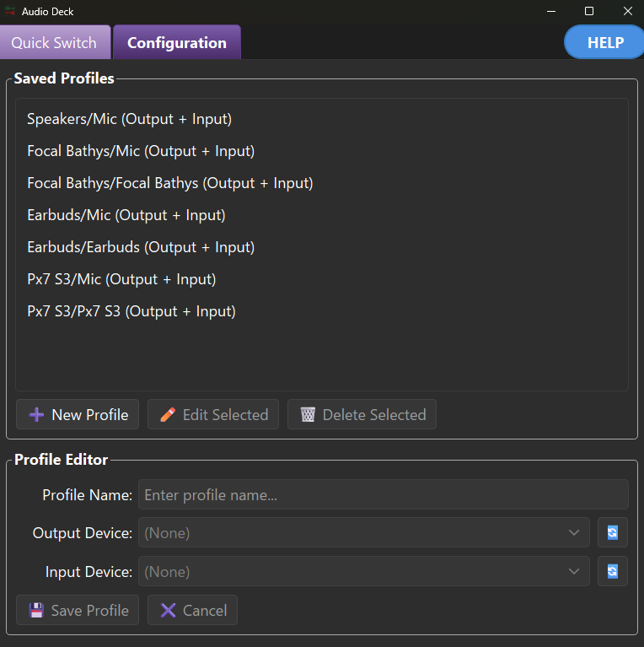The width and height of the screenshot is (644, 647).
Task: Click Edit Selected button
Action: coord(213,414)
